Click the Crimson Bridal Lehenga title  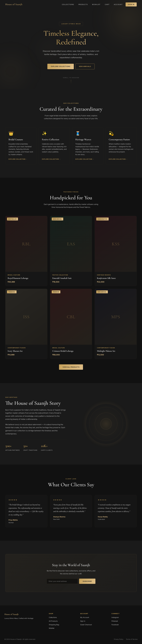[63, 351]
